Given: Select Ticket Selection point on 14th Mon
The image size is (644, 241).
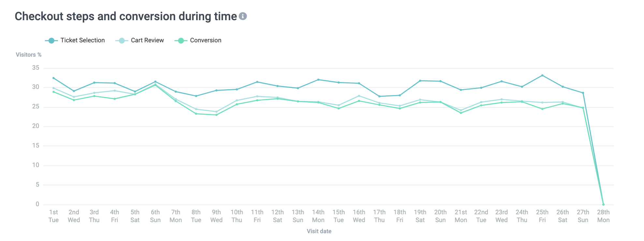Looking at the screenshot, I should pos(318,80).
